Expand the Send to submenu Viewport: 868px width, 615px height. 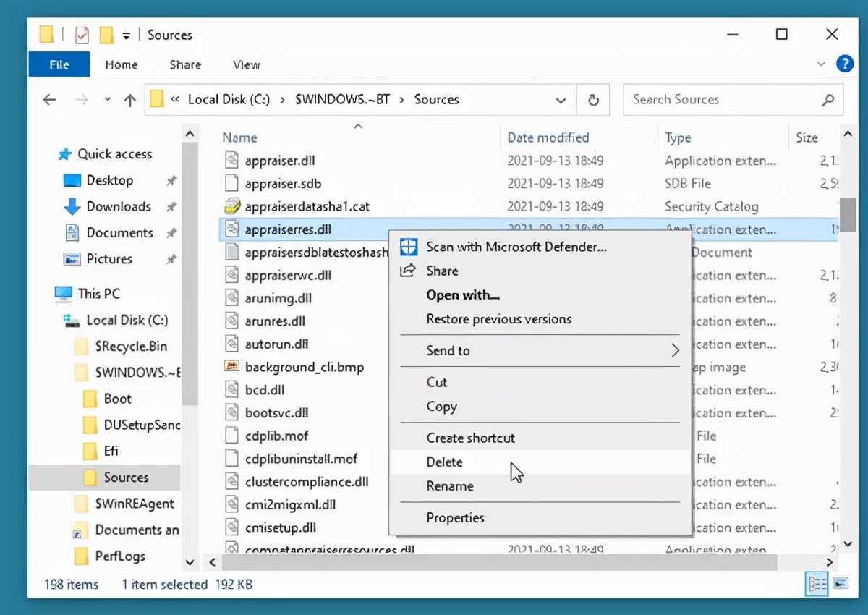pyautogui.click(x=674, y=351)
